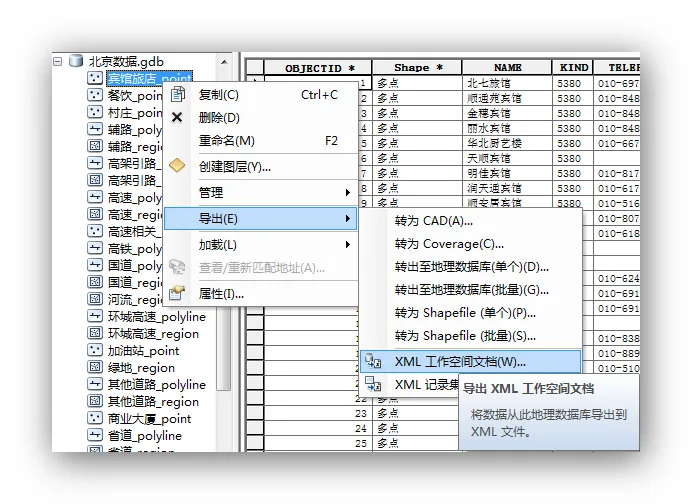The height and width of the screenshot is (504, 692).
Task: Click the 高速_polyline line icon
Action: coord(95,197)
